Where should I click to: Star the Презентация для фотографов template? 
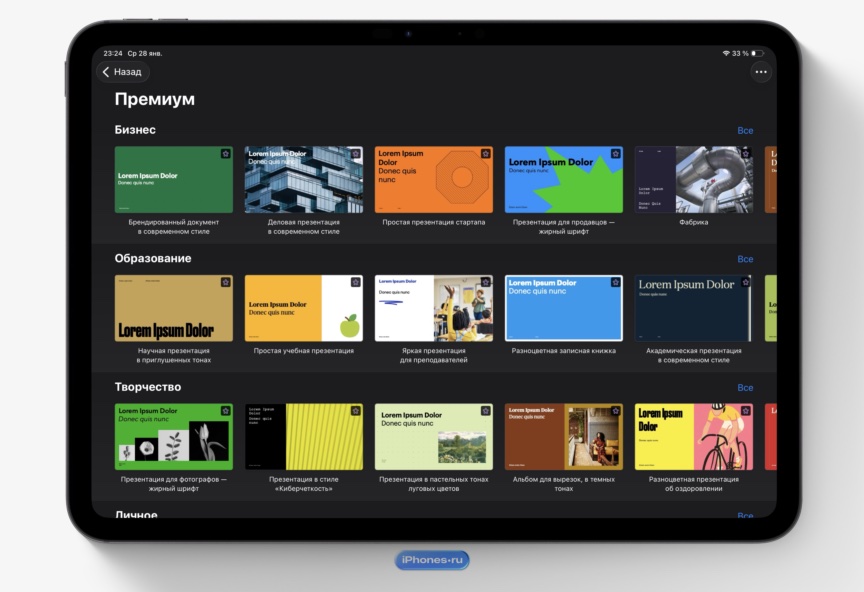point(225,411)
